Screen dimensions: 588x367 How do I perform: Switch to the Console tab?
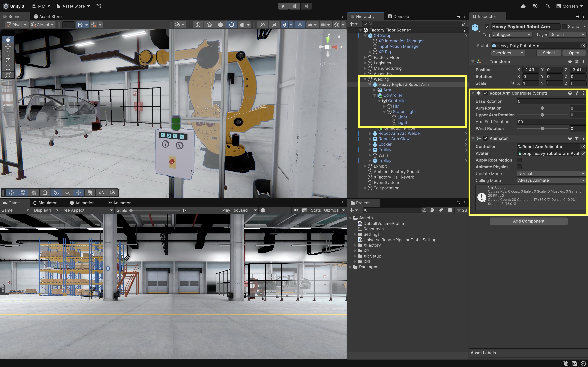(398, 16)
